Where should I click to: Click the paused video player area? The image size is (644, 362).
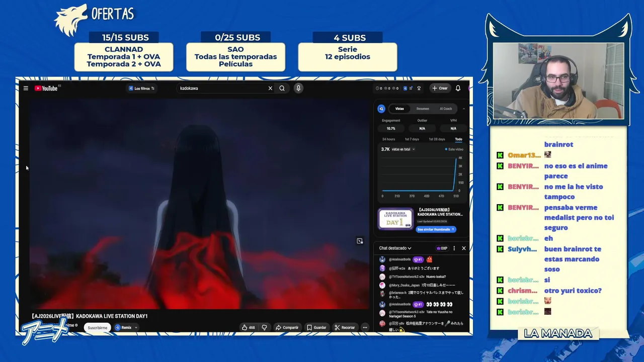coord(199,204)
